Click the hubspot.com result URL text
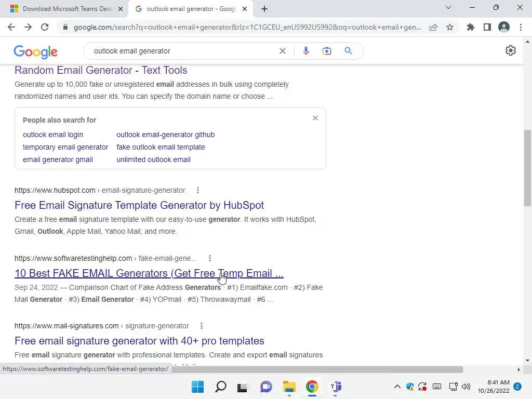Image resolution: width=532 pixels, height=399 pixels. tap(100, 190)
